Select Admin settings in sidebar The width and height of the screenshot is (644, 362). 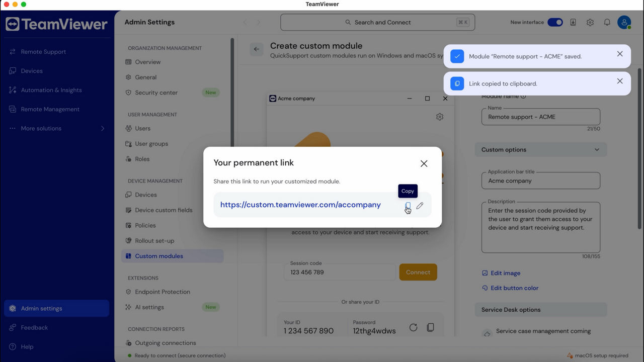coord(56,308)
